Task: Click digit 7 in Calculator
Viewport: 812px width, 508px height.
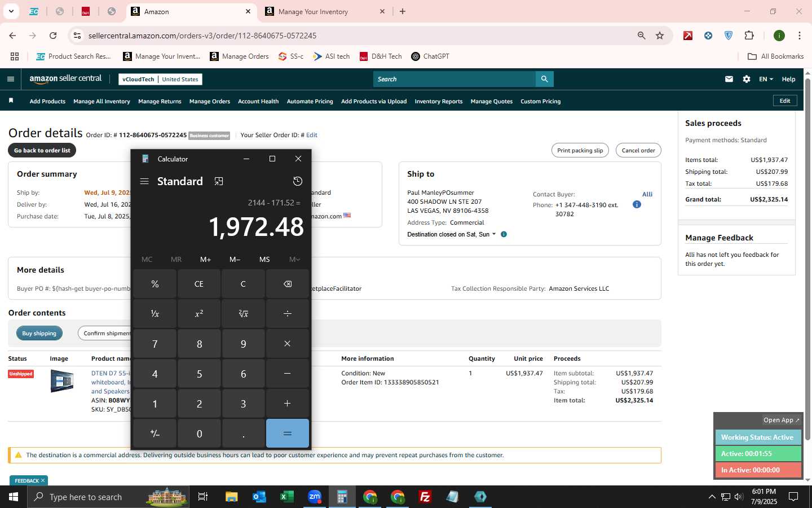Action: pos(155,344)
